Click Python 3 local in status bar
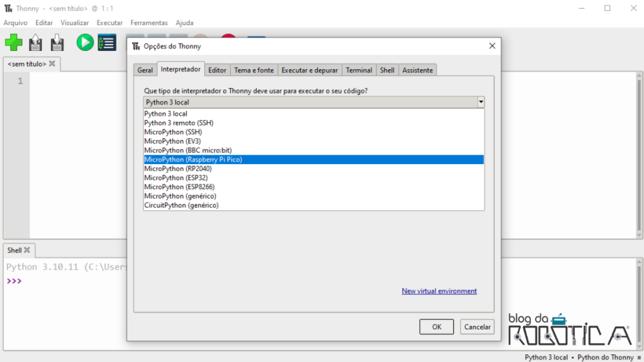Viewport: 644px width, 362px height. point(546,357)
